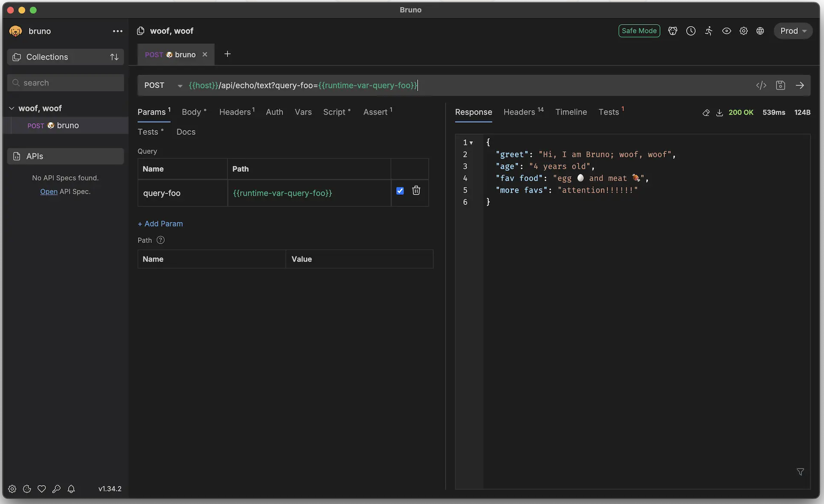The width and height of the screenshot is (824, 504).
Task: Click the Safe Mode badge
Action: pyautogui.click(x=639, y=31)
